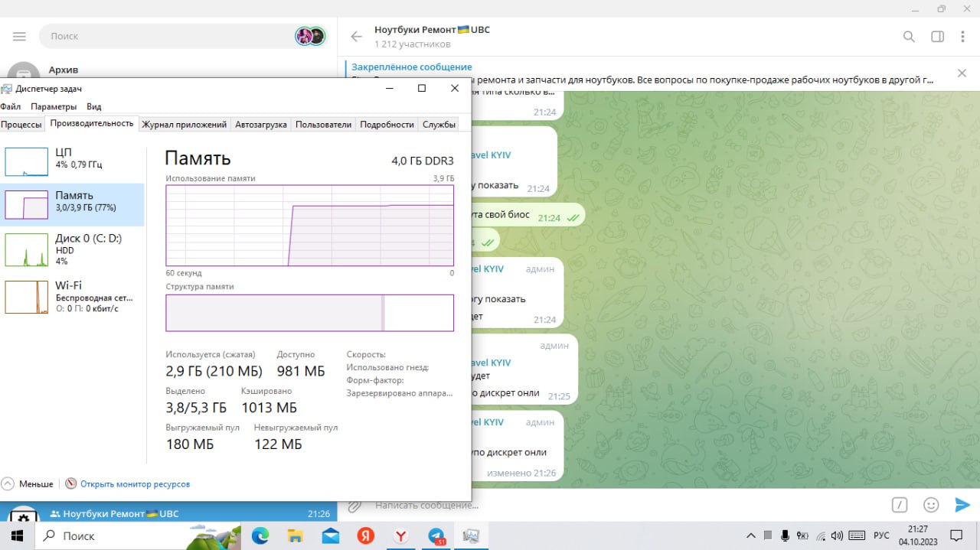Launch Microsoft Edge from the taskbar
Viewport: 980px width, 550px height.
(260, 535)
